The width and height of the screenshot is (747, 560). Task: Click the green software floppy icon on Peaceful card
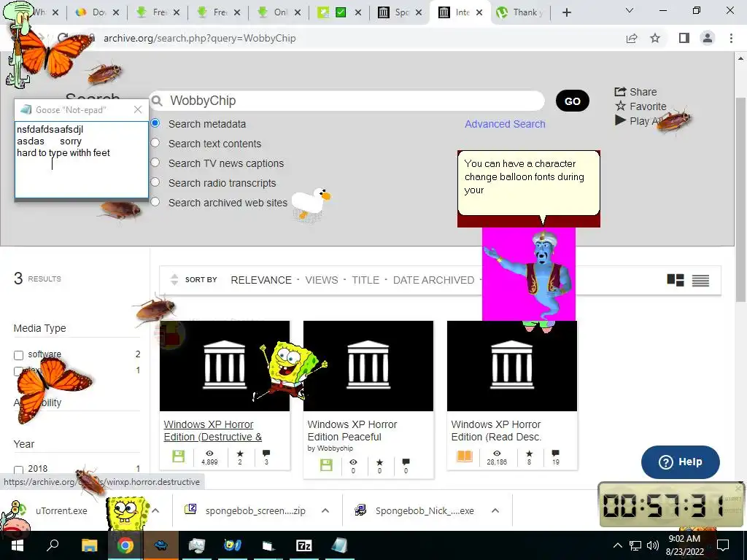tap(326, 464)
